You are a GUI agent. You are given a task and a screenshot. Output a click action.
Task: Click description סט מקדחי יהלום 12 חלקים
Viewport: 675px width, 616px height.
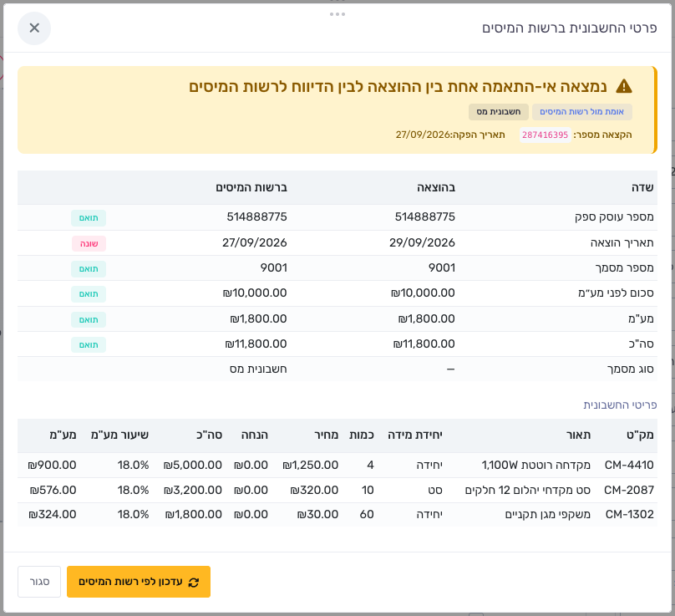pos(528,491)
